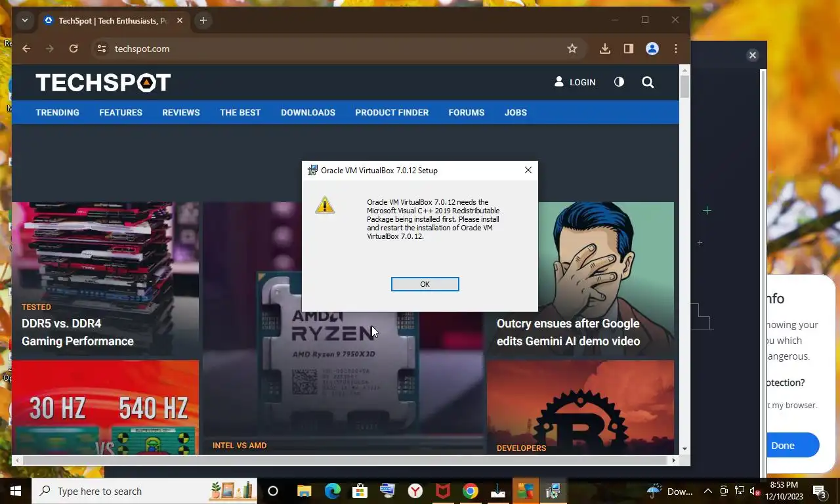
Task: Click scroll-down arrow on vertical scrollbar
Action: pyautogui.click(x=684, y=449)
